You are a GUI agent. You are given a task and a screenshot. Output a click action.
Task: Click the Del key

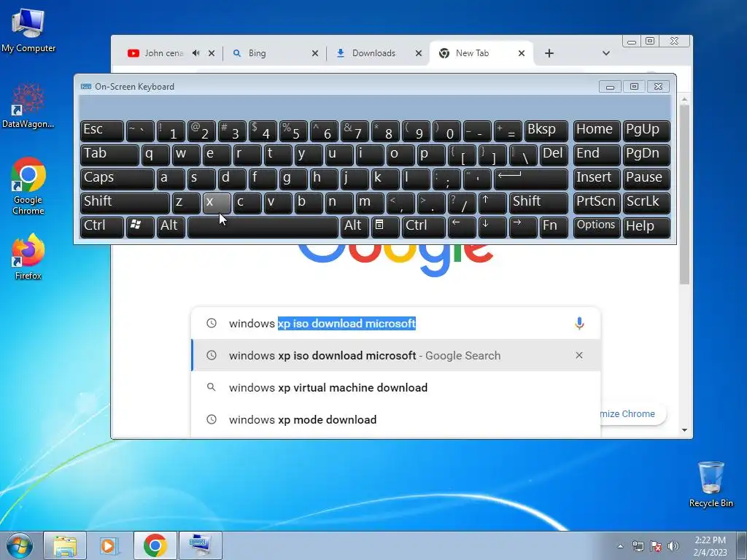pyautogui.click(x=554, y=155)
